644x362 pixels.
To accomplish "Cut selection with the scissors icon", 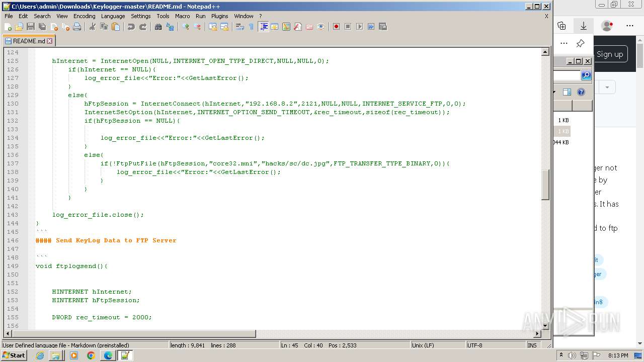I will pos(93,27).
